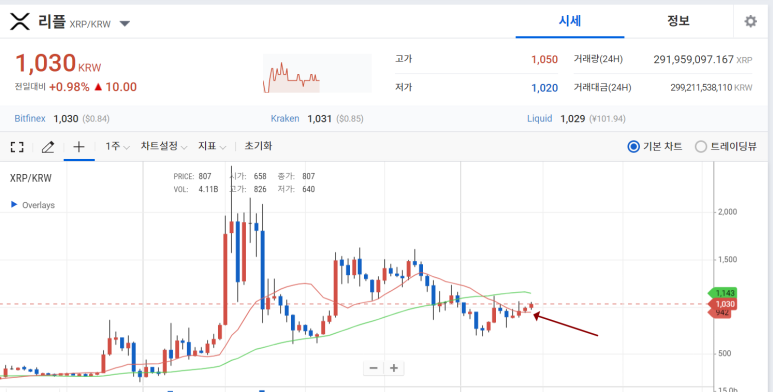Click the green 1,143 price axis tag

[722, 293]
